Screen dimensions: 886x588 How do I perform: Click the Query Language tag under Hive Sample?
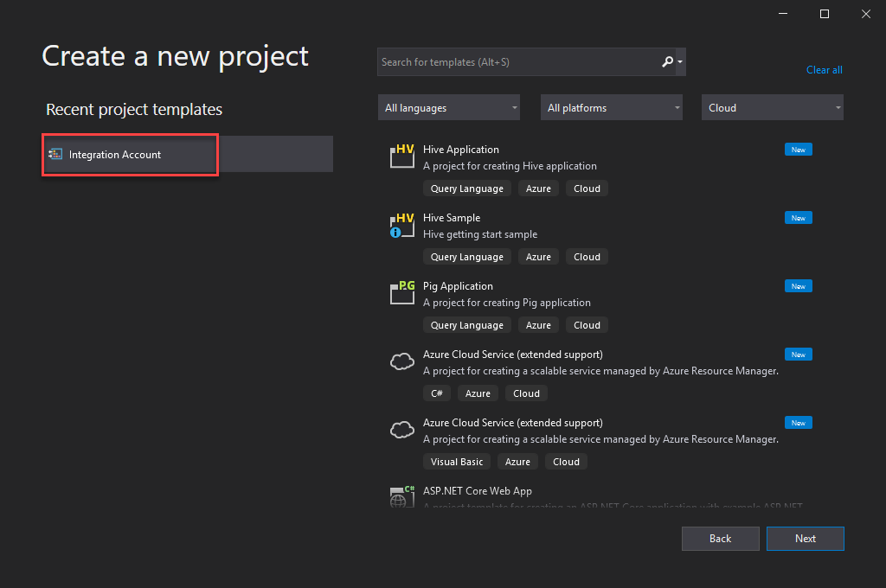[466, 257]
